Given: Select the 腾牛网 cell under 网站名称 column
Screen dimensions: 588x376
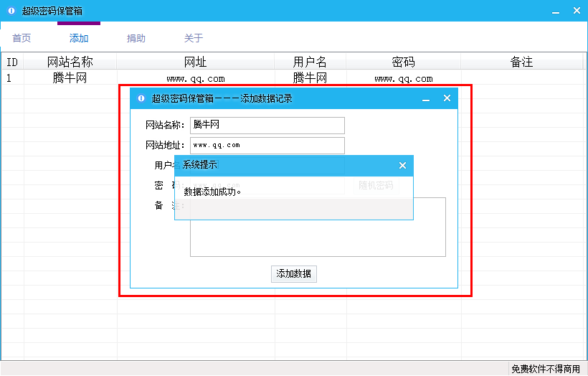Looking at the screenshot, I should [x=70, y=78].
